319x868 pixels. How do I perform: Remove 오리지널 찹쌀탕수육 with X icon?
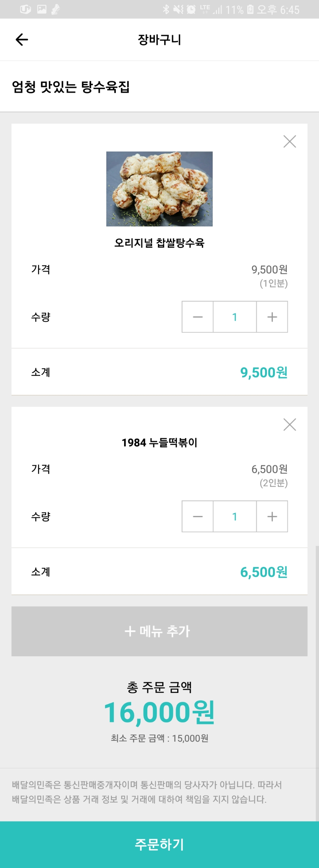(289, 141)
